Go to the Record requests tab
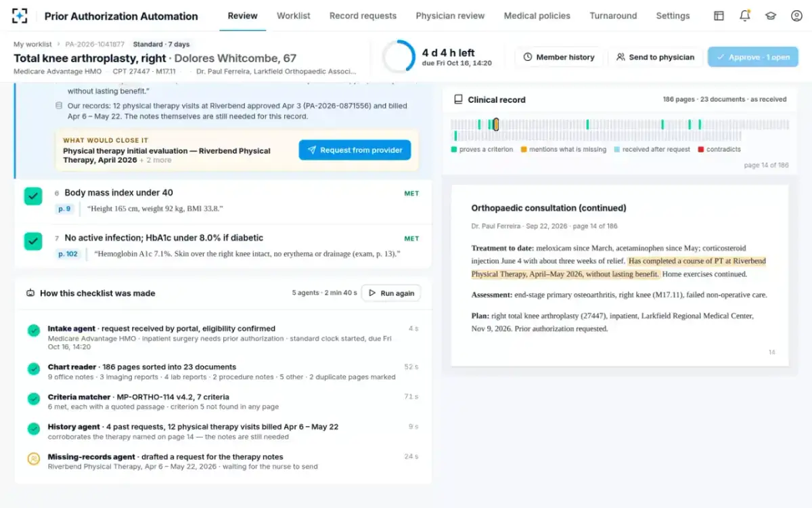This screenshot has height=508, width=812. tap(363, 16)
